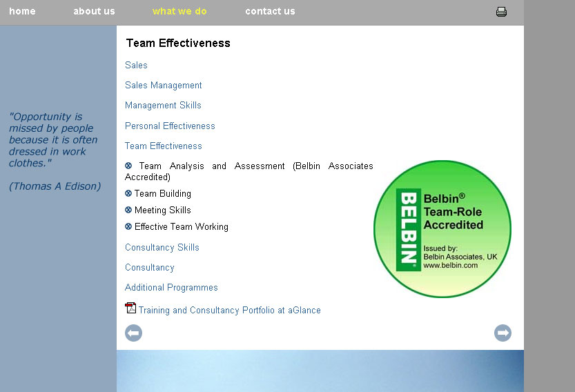
Task: Go to next page with right arrow
Action: [503, 333]
